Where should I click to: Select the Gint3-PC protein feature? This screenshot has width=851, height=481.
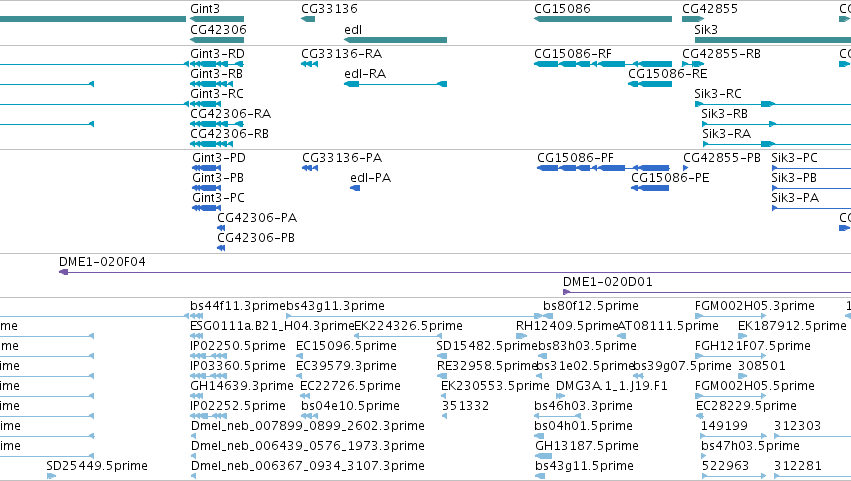tap(206, 208)
